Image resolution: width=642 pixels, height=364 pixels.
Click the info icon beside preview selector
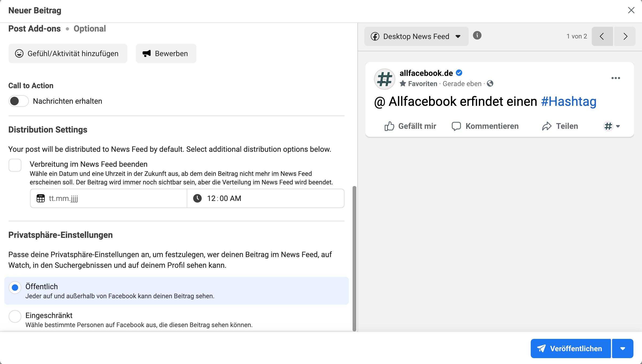coord(477,35)
